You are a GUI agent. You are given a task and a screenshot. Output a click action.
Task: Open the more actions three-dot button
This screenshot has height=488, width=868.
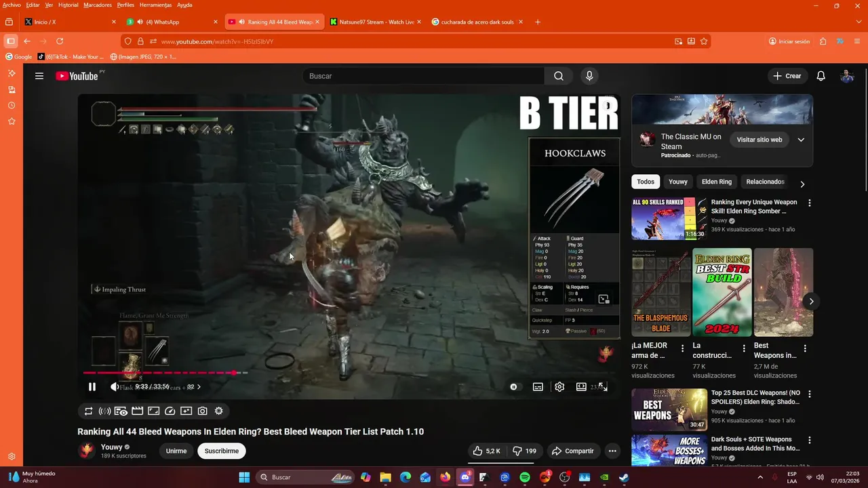(x=612, y=451)
